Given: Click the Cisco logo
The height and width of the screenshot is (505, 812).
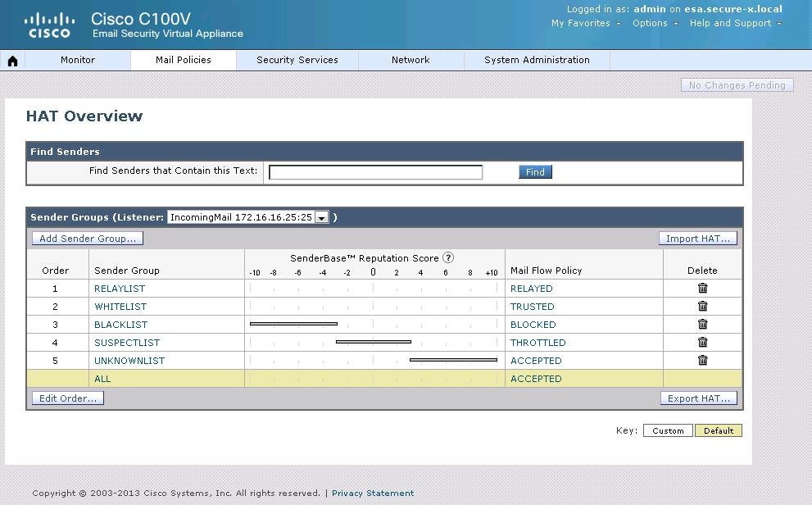Looking at the screenshot, I should pos(49,25).
